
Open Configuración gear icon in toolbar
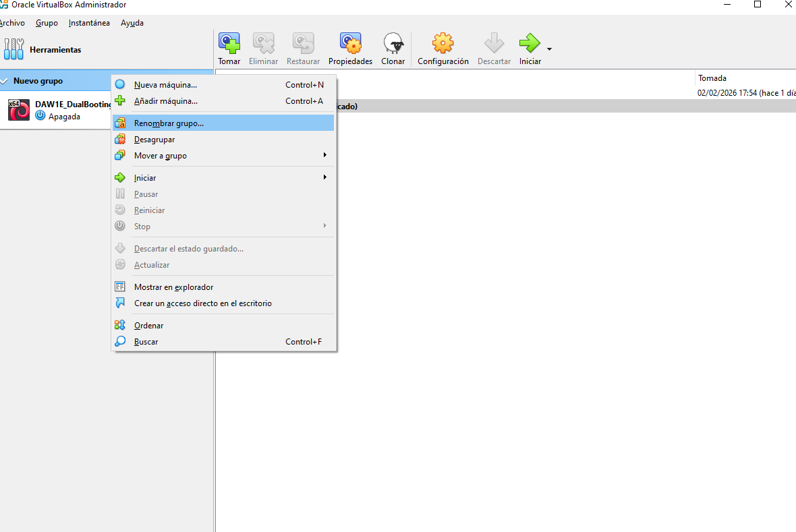click(443, 43)
